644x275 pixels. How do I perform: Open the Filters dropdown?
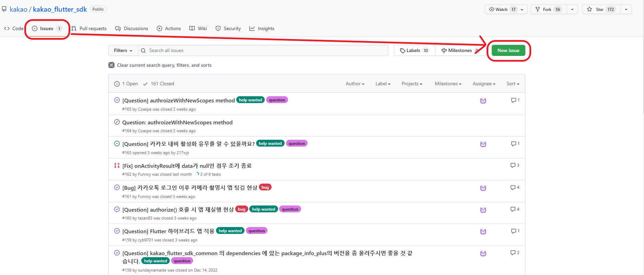pos(123,50)
